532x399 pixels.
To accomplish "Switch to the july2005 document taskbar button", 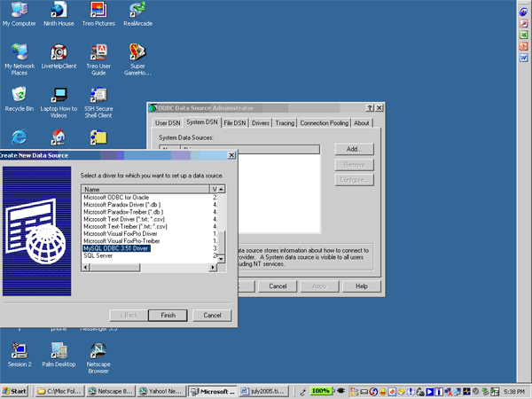I will pyautogui.click(x=263, y=391).
